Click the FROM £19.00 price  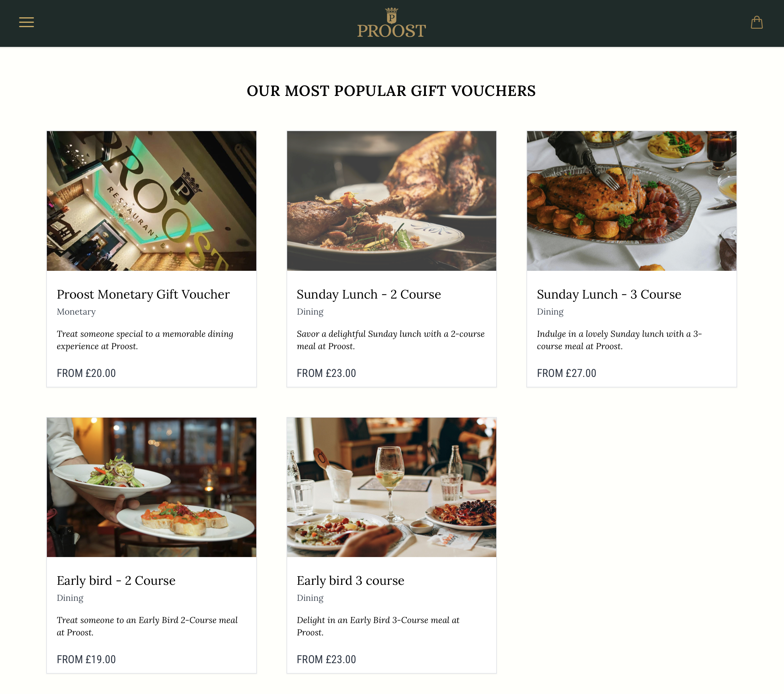[86, 659]
